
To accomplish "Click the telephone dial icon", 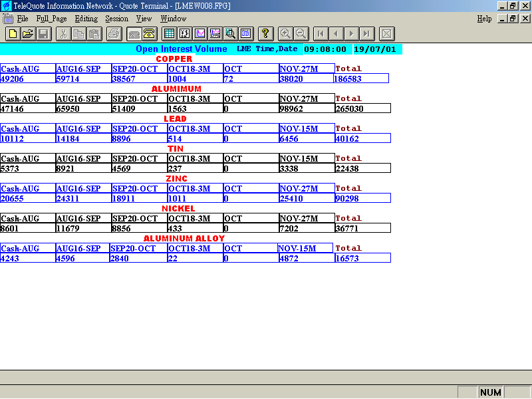I will [150, 34].
